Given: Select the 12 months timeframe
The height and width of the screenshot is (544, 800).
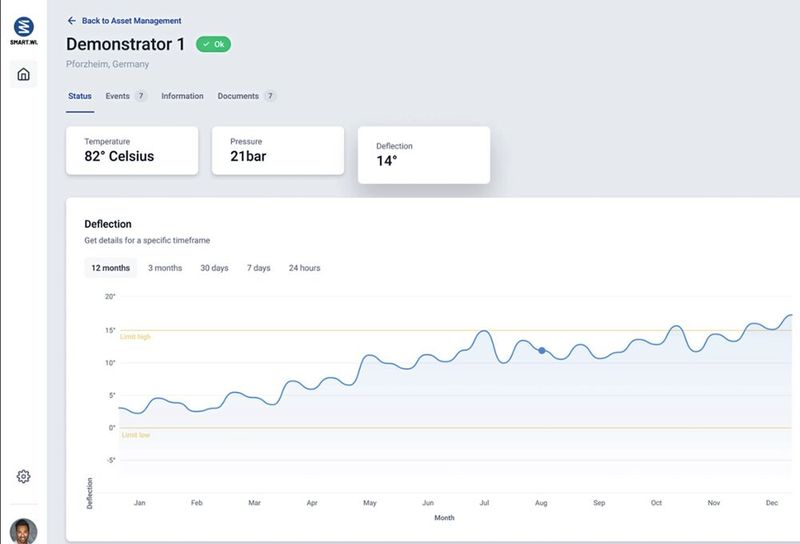Looking at the screenshot, I should click(x=110, y=268).
